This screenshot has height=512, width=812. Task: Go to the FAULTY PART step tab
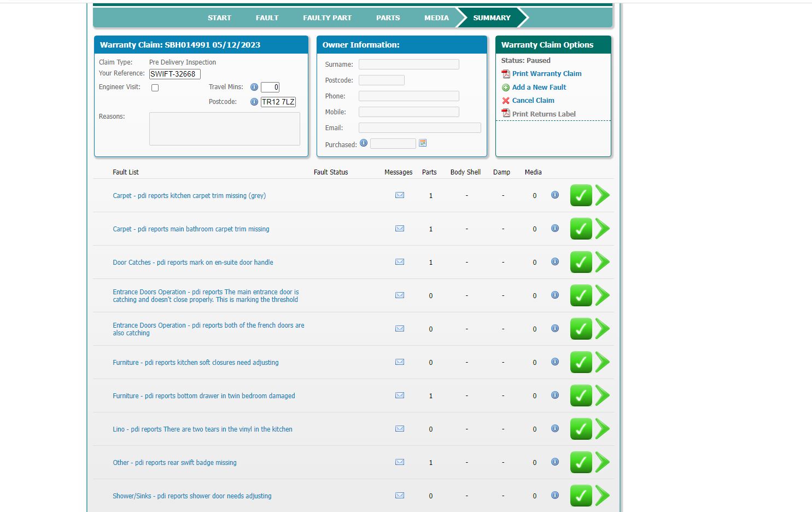(327, 18)
